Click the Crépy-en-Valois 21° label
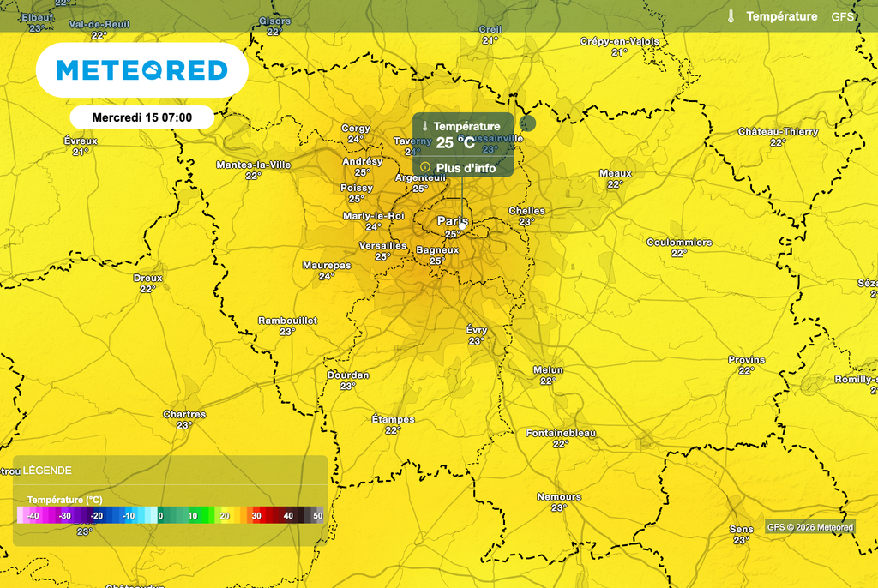 (619, 46)
